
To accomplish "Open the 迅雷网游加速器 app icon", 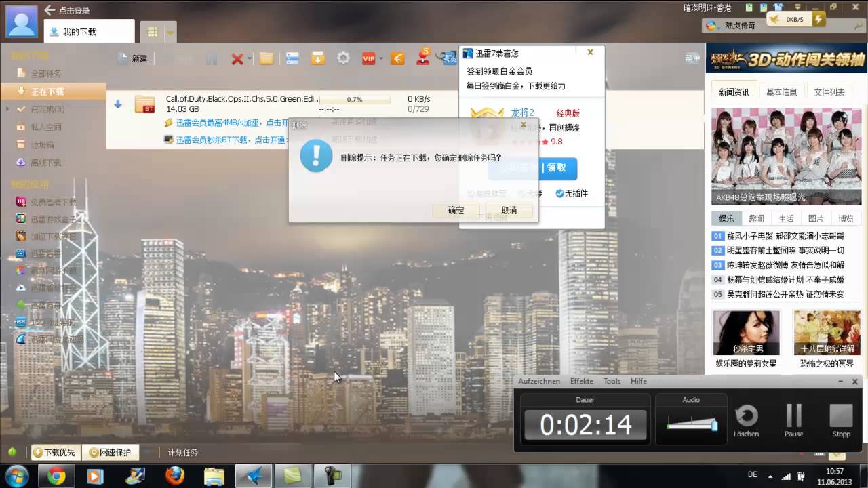I will click(x=21, y=339).
